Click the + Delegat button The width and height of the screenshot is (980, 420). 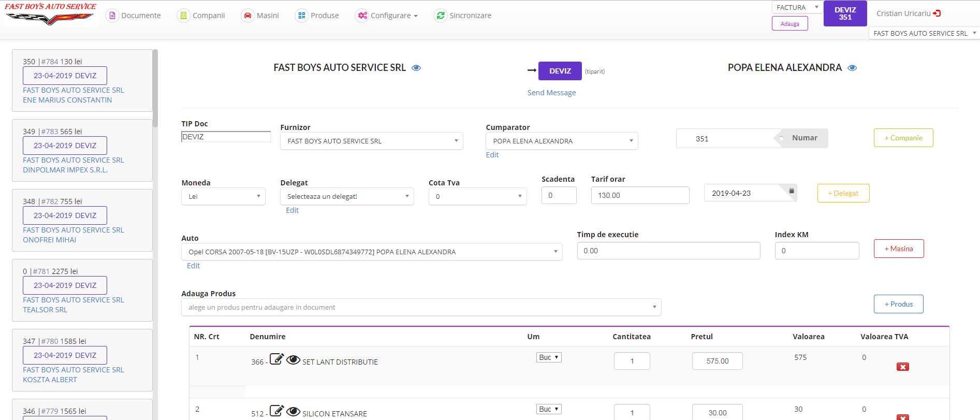point(843,193)
